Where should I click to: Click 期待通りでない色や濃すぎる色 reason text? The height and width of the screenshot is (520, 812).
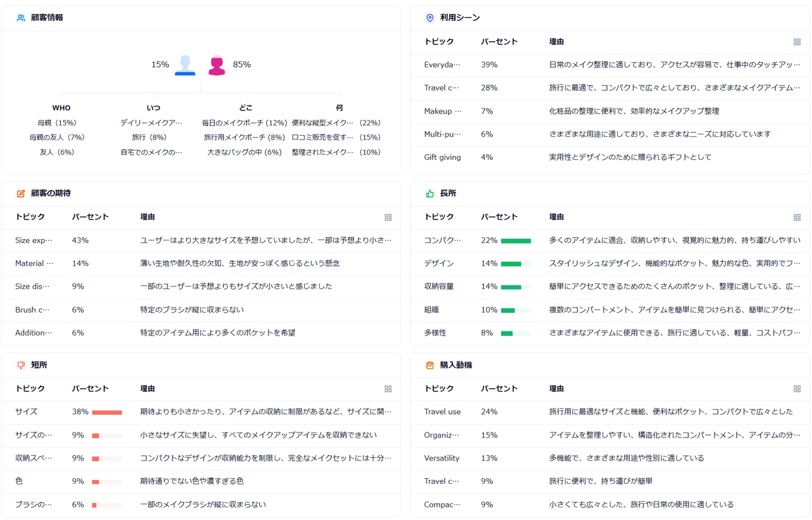click(192, 481)
